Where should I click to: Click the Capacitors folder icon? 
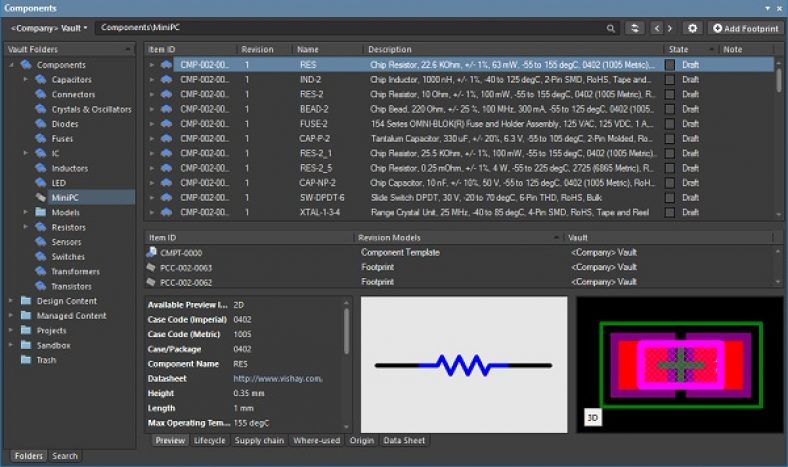tap(41, 79)
